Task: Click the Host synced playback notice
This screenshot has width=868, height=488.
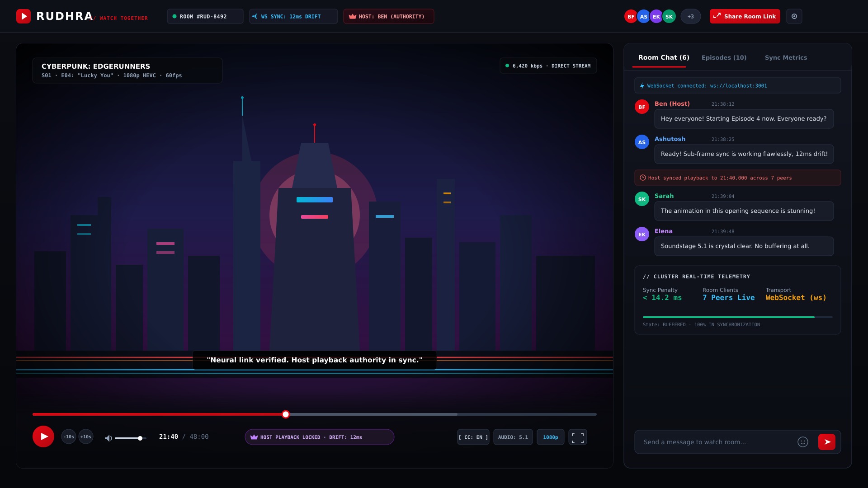Action: (x=737, y=178)
